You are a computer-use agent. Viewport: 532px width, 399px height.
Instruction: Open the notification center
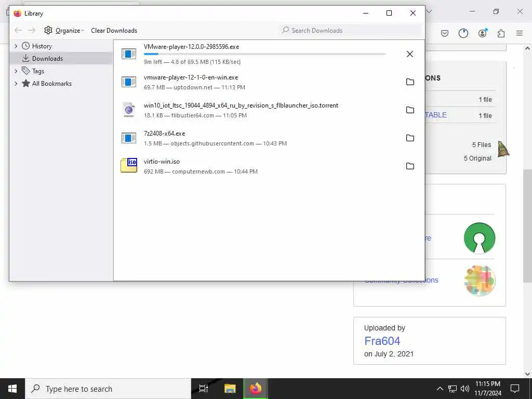[x=515, y=389]
